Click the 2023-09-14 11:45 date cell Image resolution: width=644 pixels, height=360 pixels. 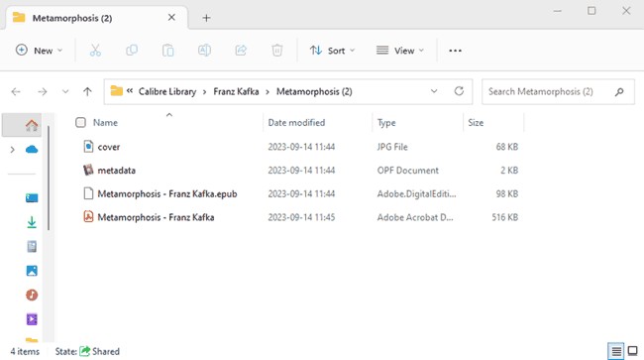pyautogui.click(x=301, y=217)
